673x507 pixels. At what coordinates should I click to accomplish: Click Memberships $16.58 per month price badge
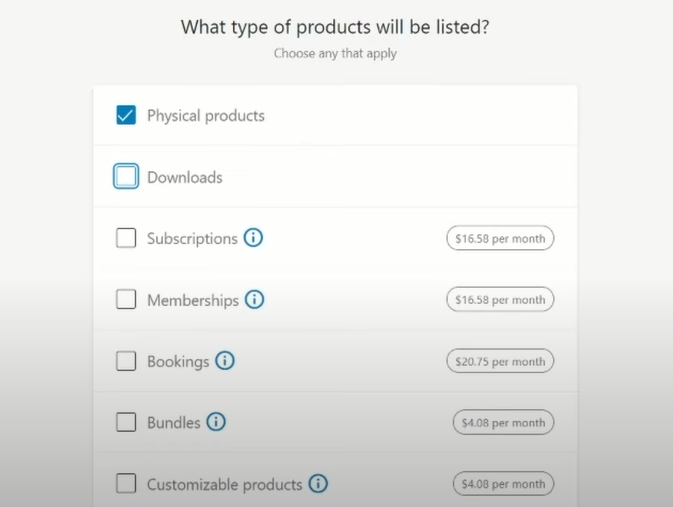point(500,300)
